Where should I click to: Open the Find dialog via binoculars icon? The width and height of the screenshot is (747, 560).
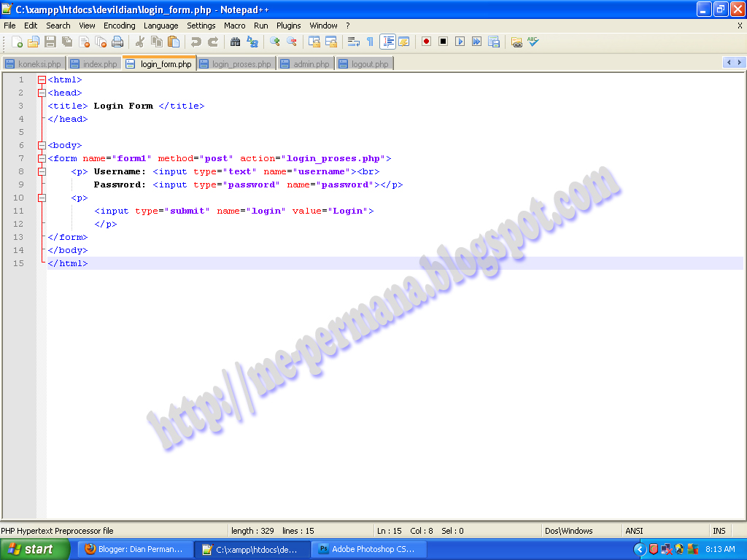coord(236,42)
